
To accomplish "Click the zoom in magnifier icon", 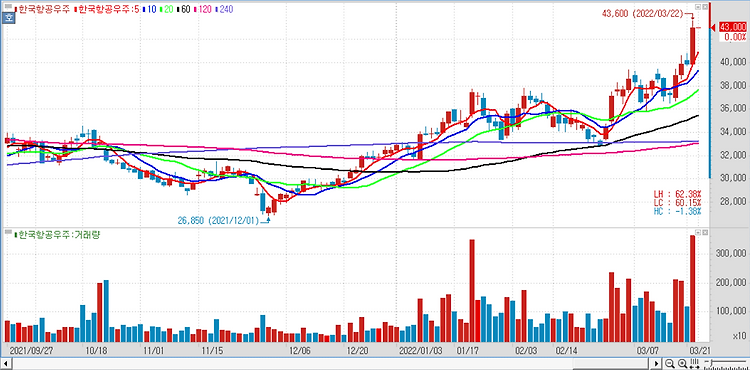I will [683, 364].
